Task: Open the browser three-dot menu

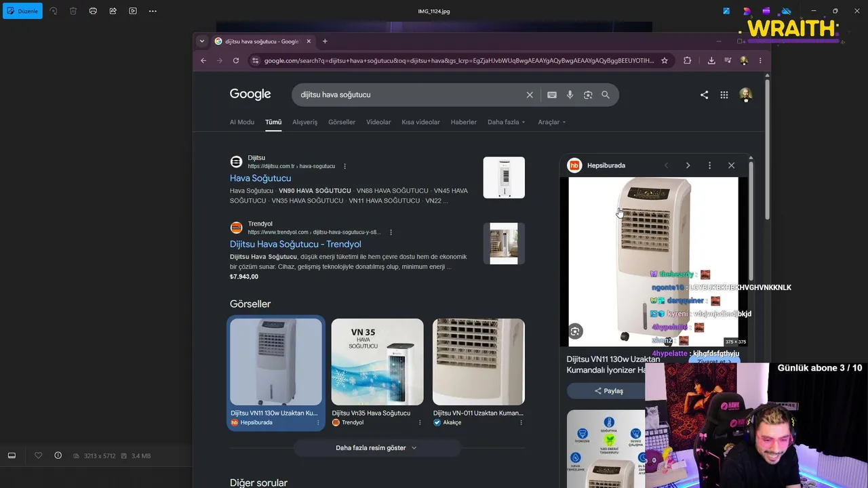Action: [760, 60]
